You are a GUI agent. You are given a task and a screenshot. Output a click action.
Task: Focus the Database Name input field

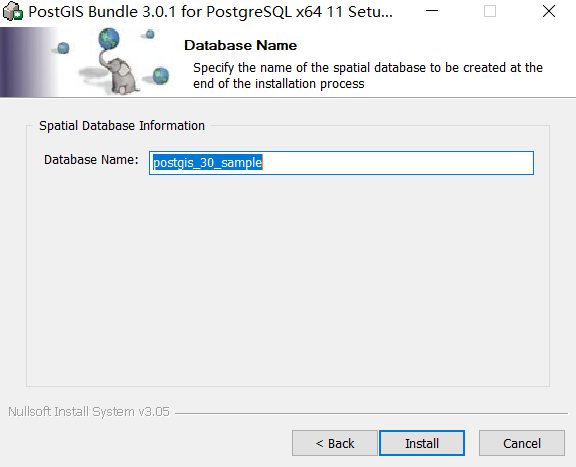click(341, 163)
